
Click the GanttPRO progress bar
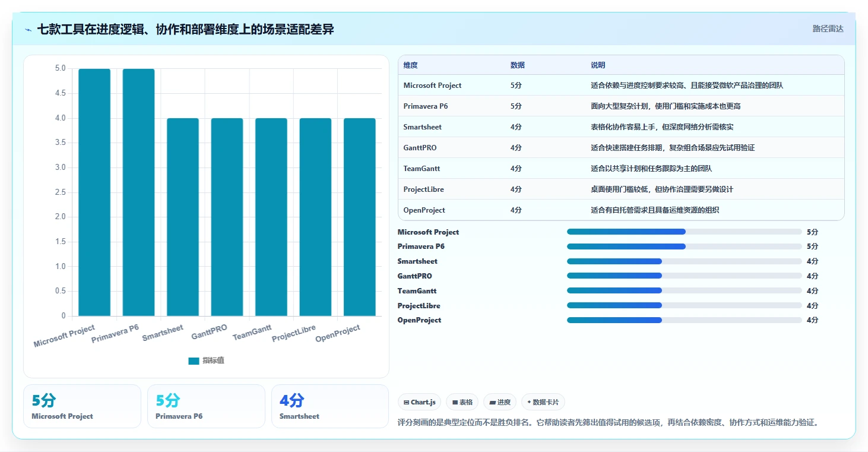coord(685,276)
